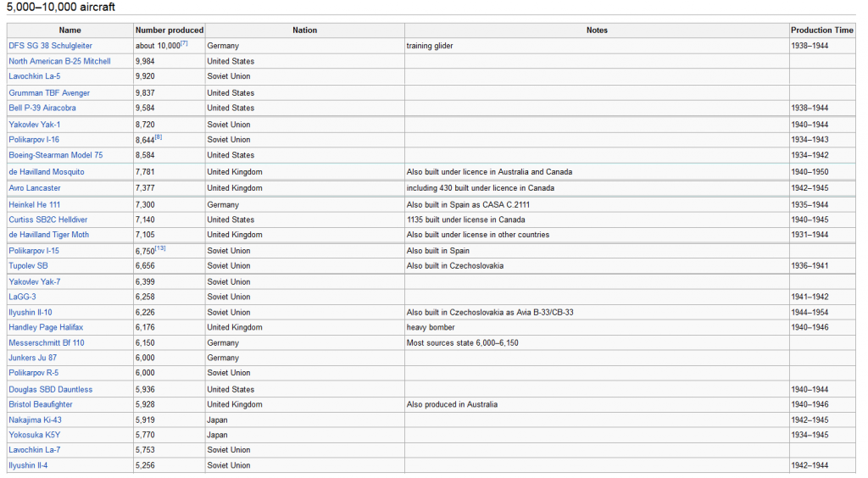This screenshot has height=478, width=868.
Task: Open the Lavochkin La-7 link
Action: 34,450
